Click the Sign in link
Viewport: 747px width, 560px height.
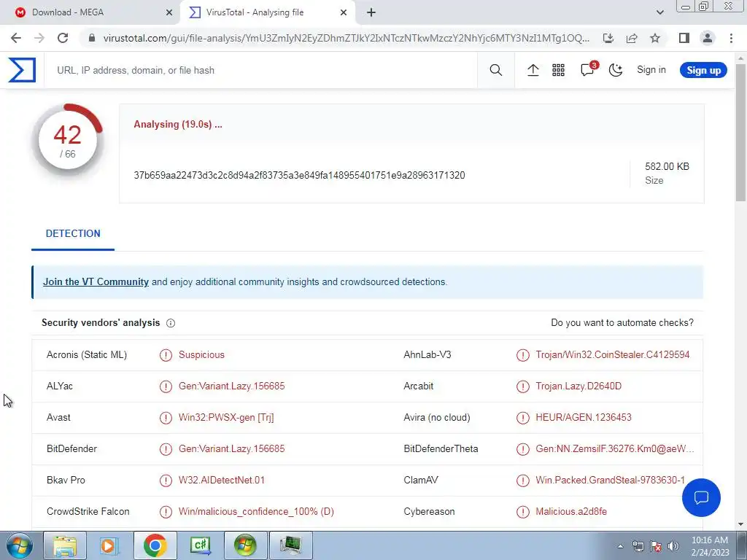click(x=651, y=69)
